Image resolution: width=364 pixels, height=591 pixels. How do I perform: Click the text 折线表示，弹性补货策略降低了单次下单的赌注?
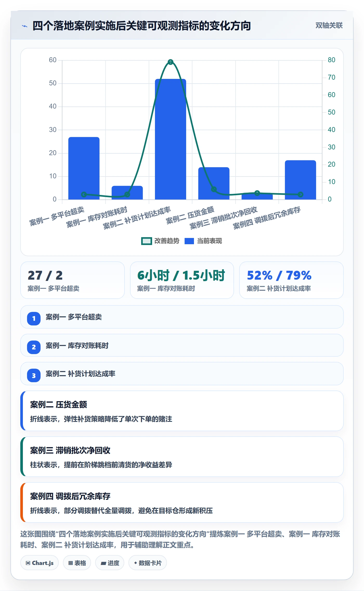(x=101, y=419)
